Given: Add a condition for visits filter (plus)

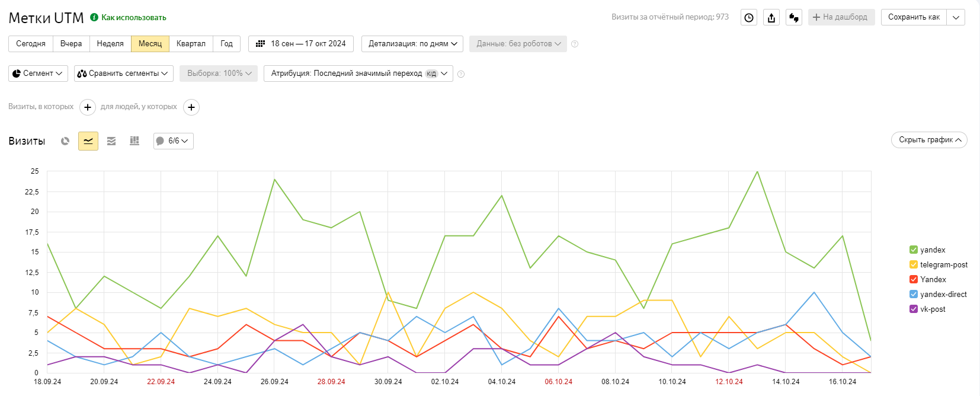Looking at the screenshot, I should 87,107.
